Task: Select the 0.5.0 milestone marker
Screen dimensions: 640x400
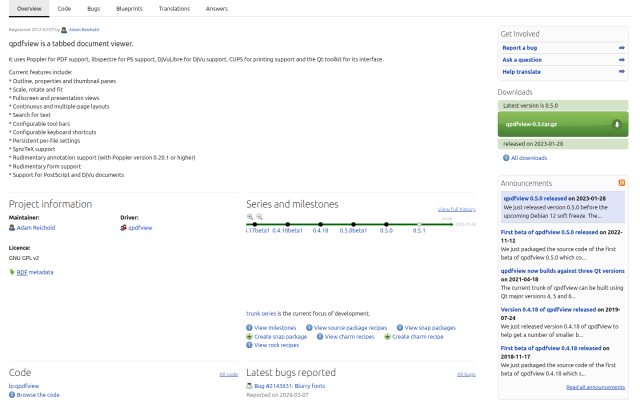Action: point(386,224)
